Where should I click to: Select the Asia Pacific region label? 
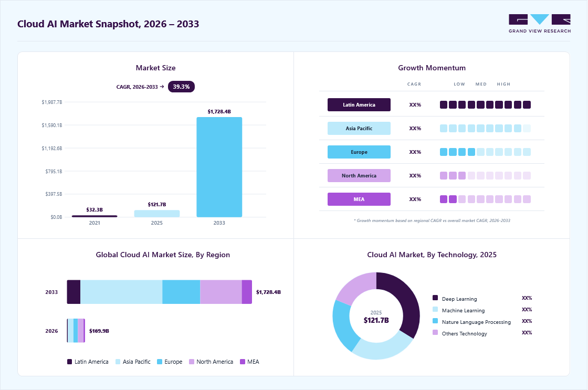(x=359, y=128)
